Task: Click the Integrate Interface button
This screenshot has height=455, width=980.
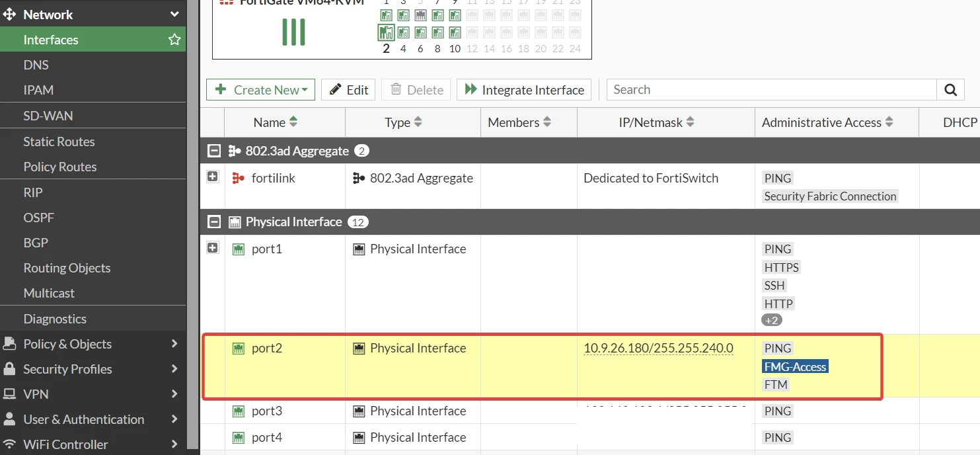Action: pos(525,90)
